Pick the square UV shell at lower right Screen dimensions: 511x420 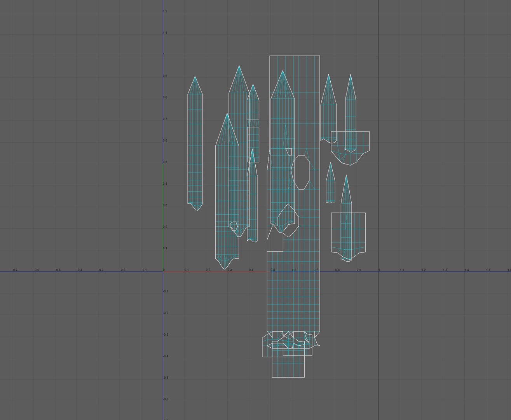coord(348,233)
